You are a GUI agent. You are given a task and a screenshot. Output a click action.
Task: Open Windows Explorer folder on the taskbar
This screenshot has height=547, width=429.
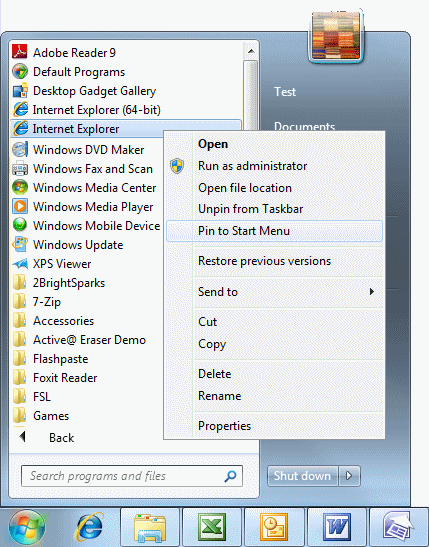pyautogui.click(x=150, y=527)
